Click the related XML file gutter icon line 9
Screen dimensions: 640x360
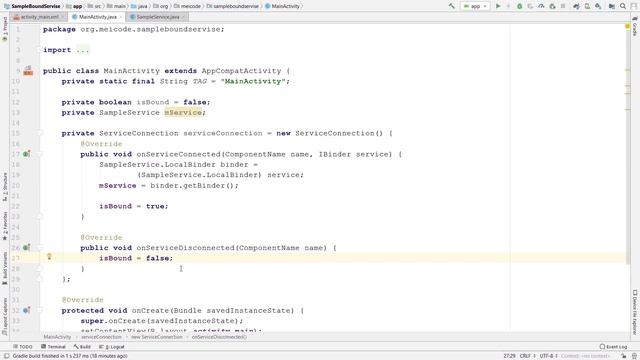28,71
